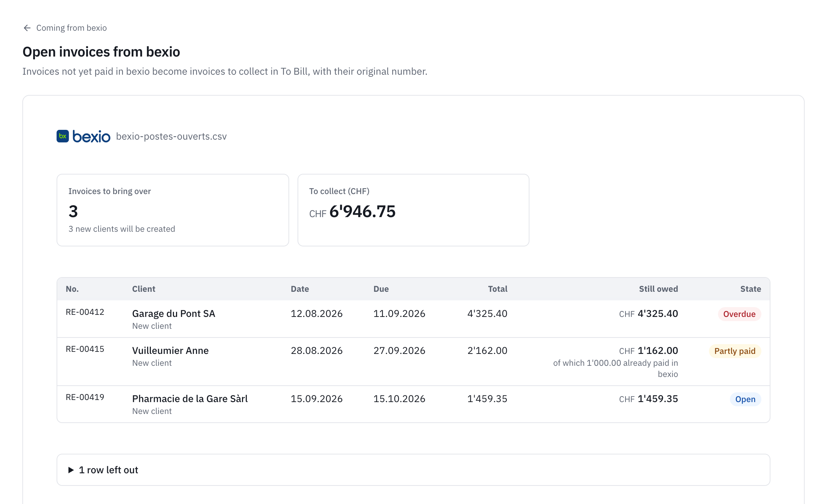Click the back arrow icon
This screenshot has height=504, width=827.
tap(27, 28)
